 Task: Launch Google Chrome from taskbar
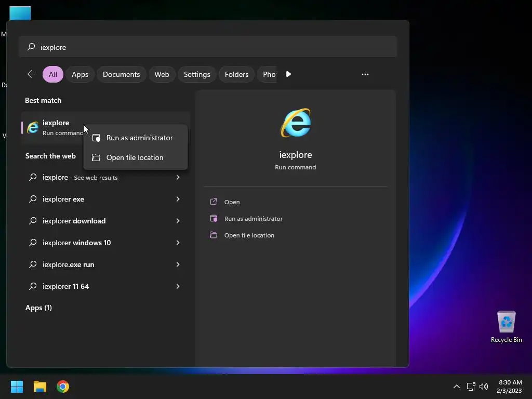[x=63, y=387]
